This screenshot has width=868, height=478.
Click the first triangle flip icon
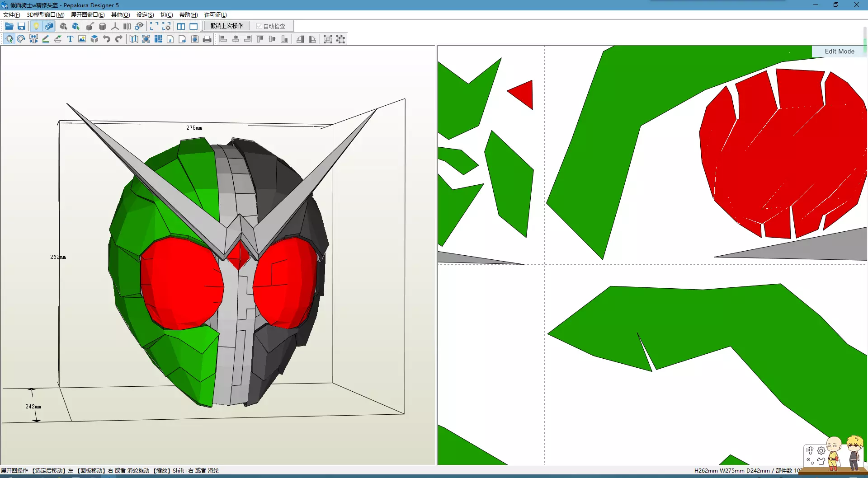(x=300, y=39)
